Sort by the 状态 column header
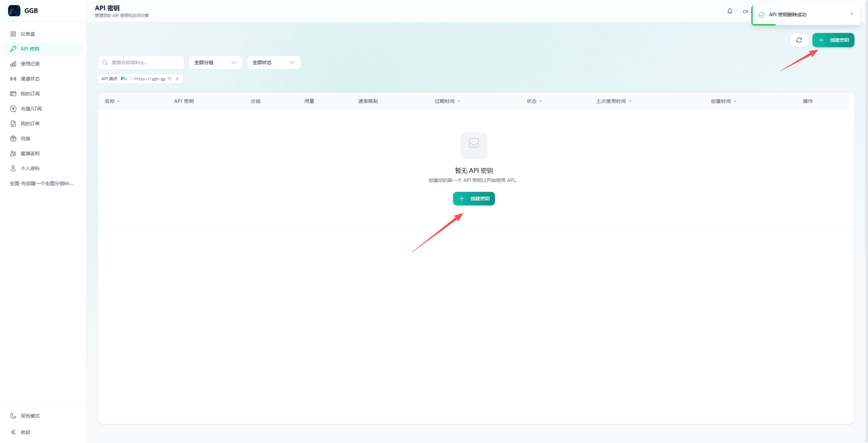This screenshot has height=443, width=868. (x=535, y=101)
